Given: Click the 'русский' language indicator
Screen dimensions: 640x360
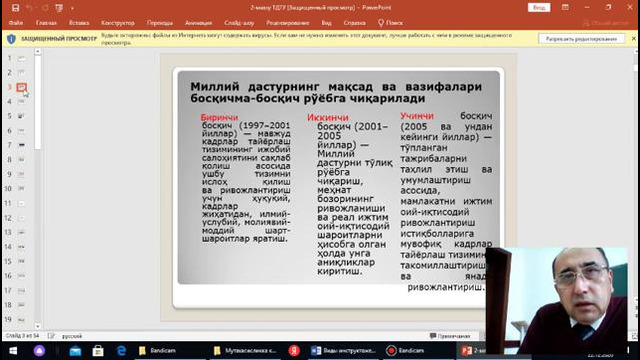Looking at the screenshot, I should pos(72,336).
